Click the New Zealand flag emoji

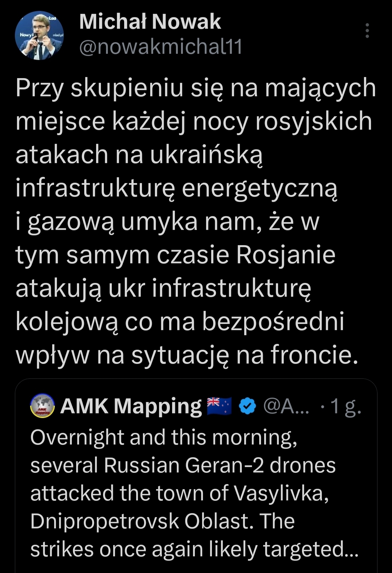tap(219, 406)
